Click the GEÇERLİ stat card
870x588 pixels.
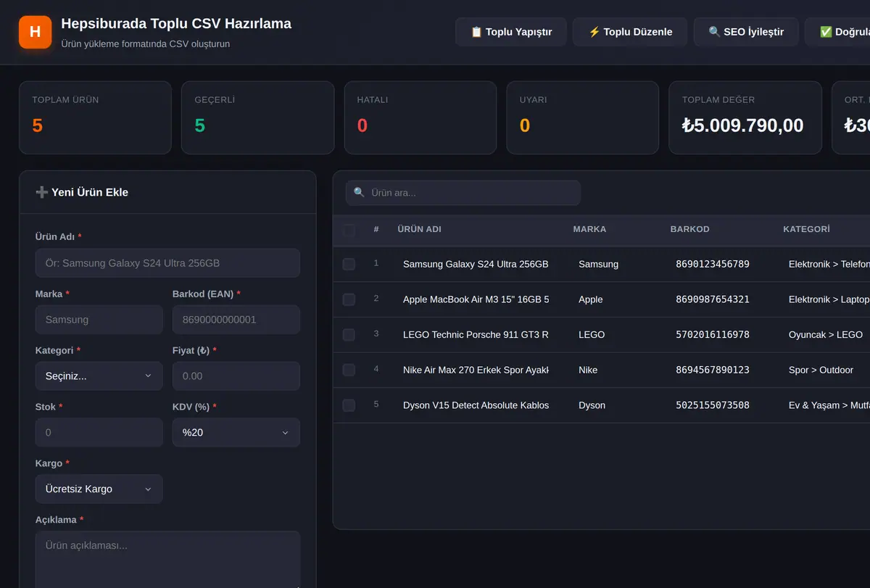tap(257, 117)
